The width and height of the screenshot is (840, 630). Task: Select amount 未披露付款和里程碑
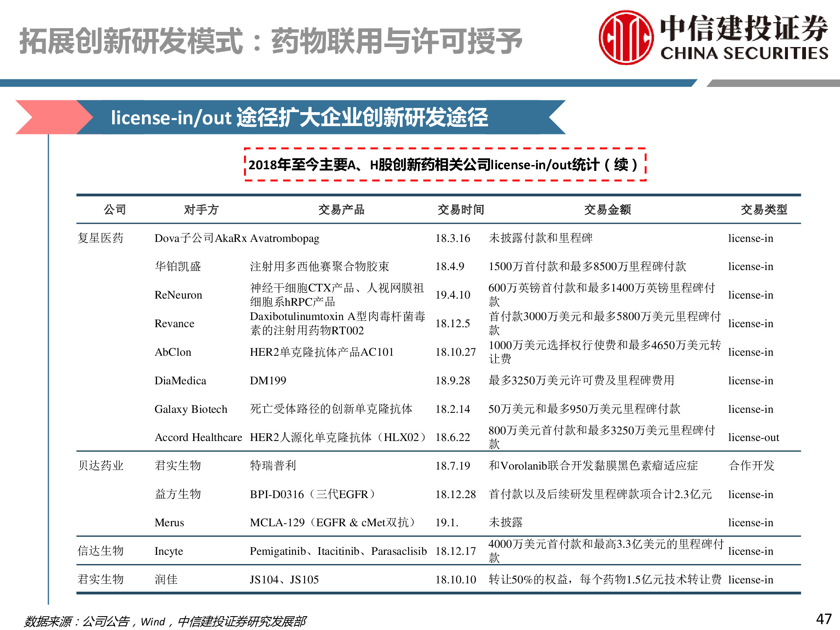pyautogui.click(x=541, y=238)
